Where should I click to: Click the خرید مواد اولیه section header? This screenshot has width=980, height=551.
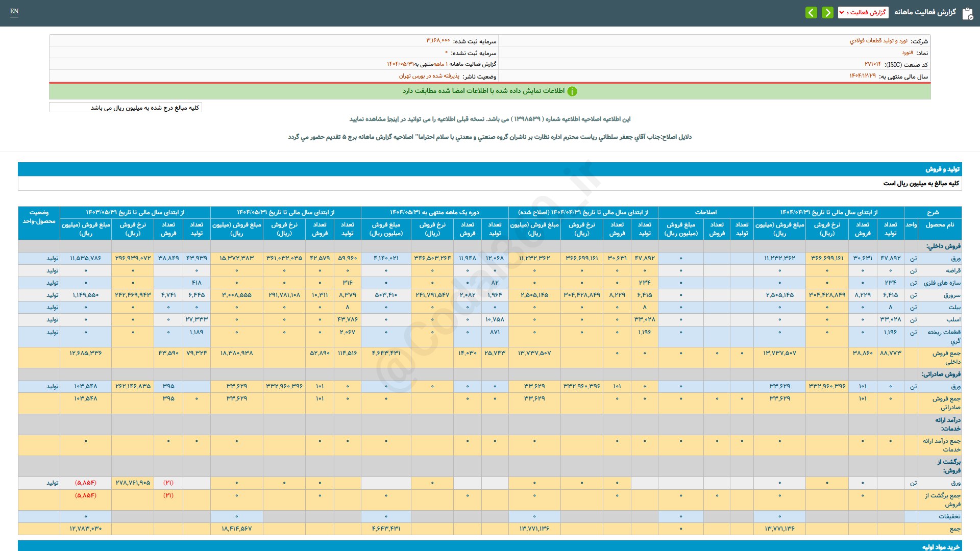pyautogui.click(x=940, y=546)
